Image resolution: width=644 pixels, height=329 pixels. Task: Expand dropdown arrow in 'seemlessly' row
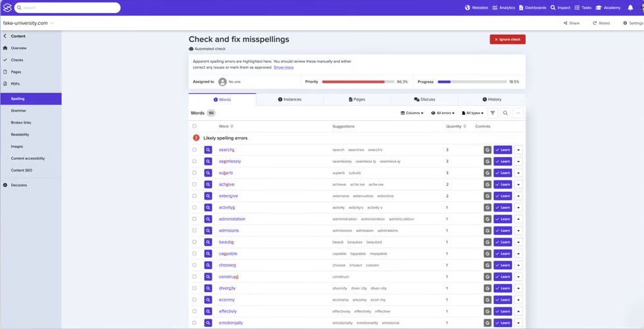click(518, 162)
